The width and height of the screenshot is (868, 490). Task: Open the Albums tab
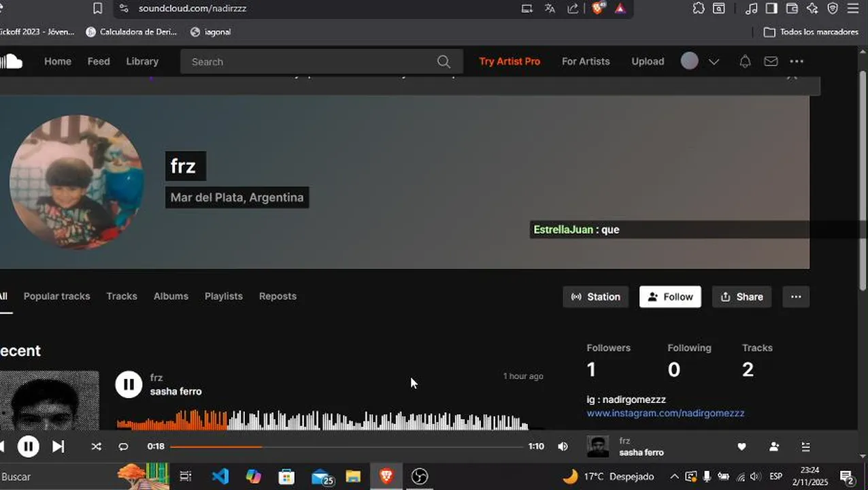tap(171, 296)
